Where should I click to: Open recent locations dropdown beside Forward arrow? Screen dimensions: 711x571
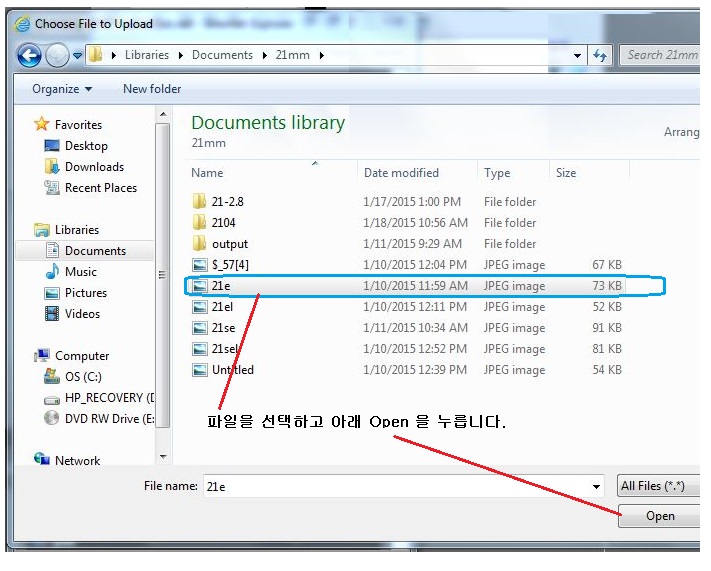click(78, 56)
